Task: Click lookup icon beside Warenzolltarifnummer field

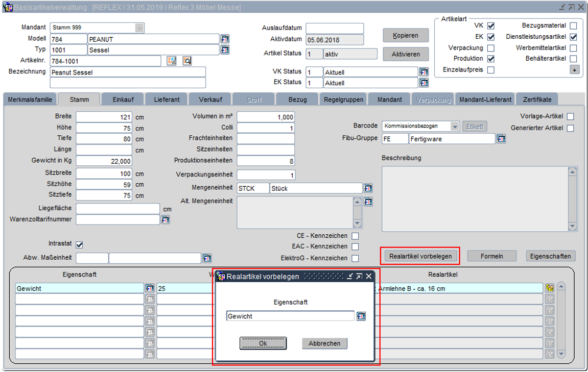Action: [x=165, y=220]
